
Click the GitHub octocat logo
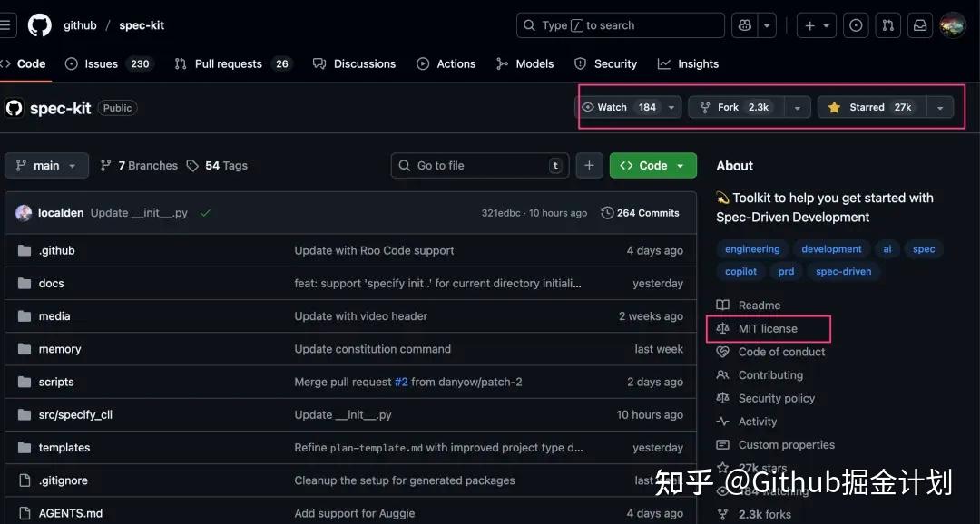(39, 24)
